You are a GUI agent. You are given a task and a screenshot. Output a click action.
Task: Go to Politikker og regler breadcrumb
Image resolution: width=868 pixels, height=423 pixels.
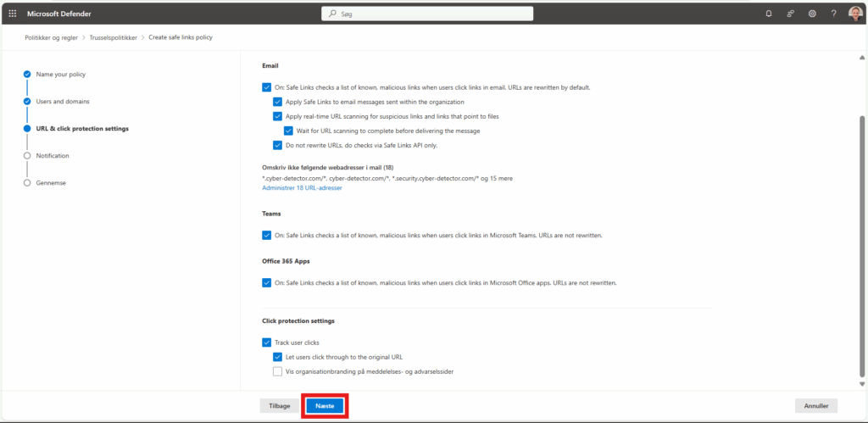[x=52, y=37]
